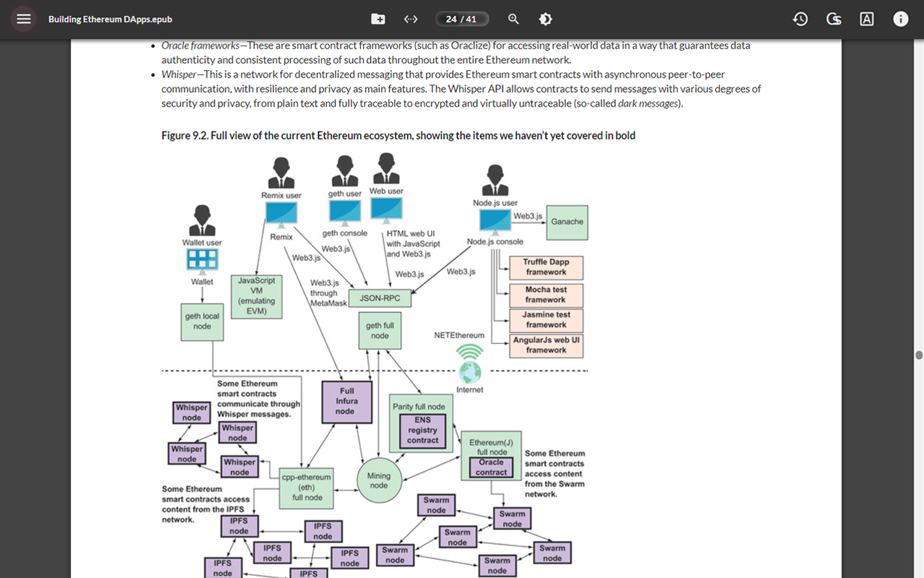Image resolution: width=924 pixels, height=578 pixels.
Task: Open the reading history clock icon
Action: pyautogui.click(x=800, y=19)
